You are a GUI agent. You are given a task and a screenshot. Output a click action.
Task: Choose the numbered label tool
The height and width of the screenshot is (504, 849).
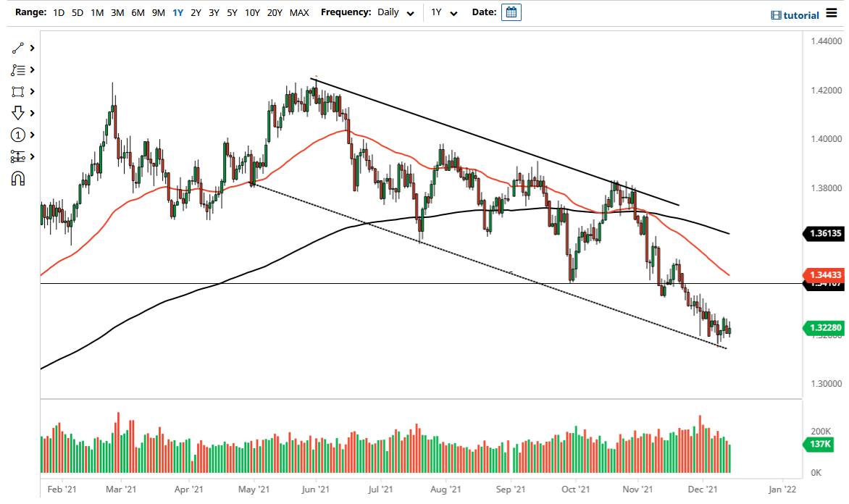20,135
